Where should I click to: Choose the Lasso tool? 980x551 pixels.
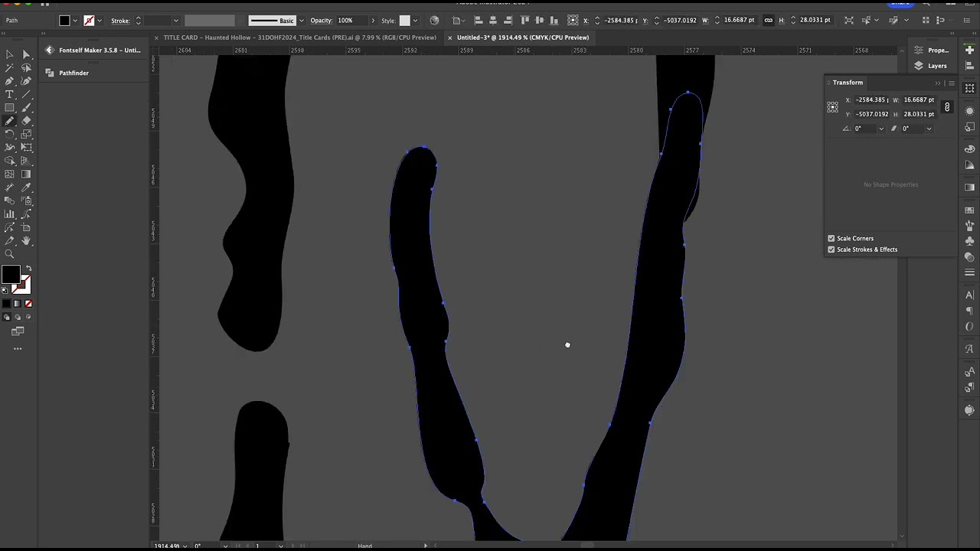26,67
